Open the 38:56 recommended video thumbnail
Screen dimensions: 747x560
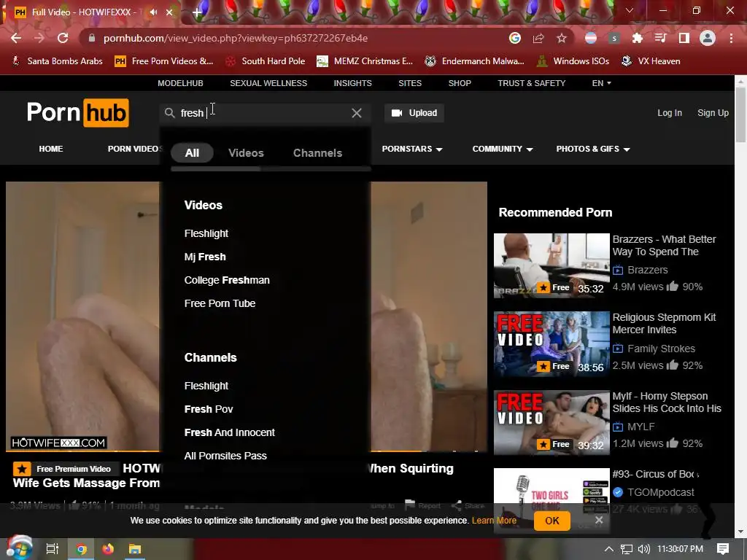coord(551,344)
